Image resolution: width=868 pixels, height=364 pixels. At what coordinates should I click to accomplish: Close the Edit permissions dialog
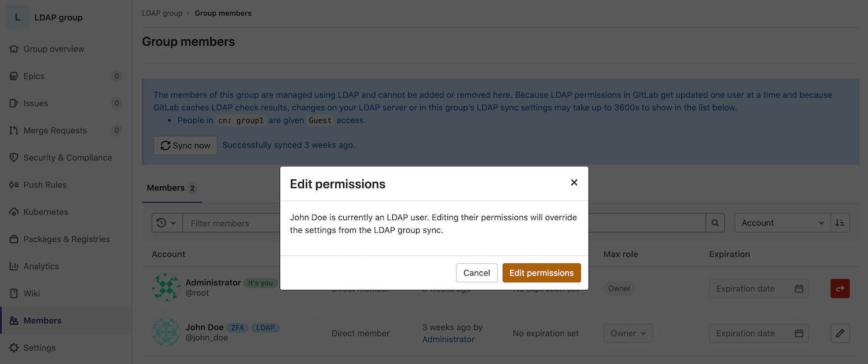click(x=574, y=182)
